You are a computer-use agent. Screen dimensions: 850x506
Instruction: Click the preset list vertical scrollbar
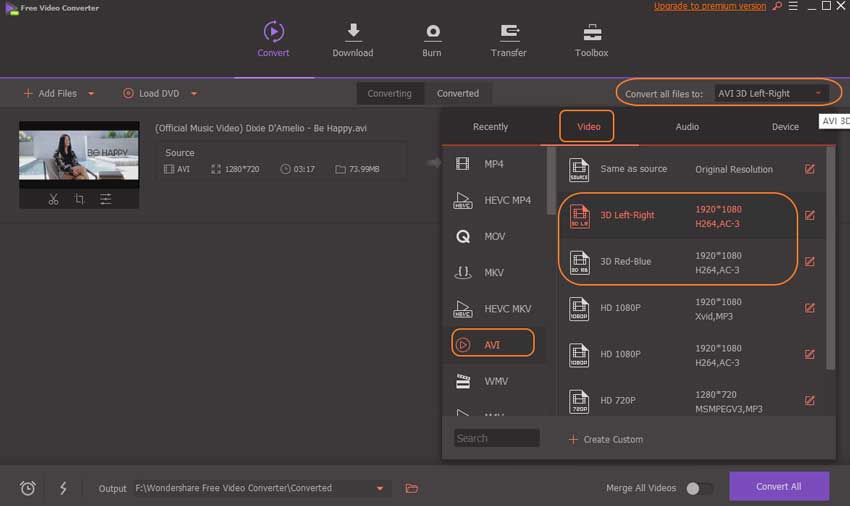[x=830, y=258]
